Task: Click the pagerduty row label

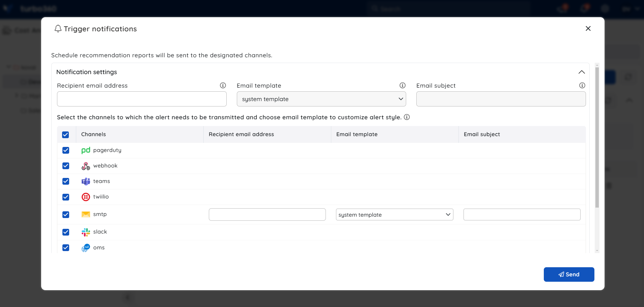Action: 107,150
